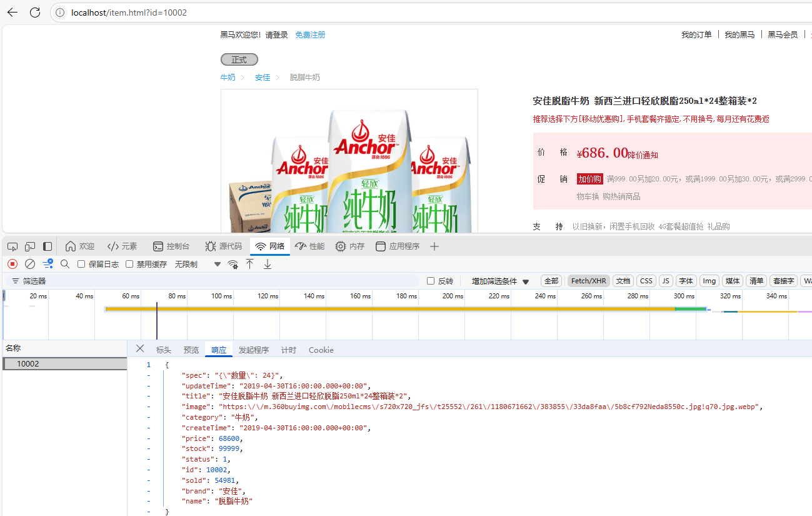Open the 计时 details tab
This screenshot has width=812, height=516.
(289, 350)
